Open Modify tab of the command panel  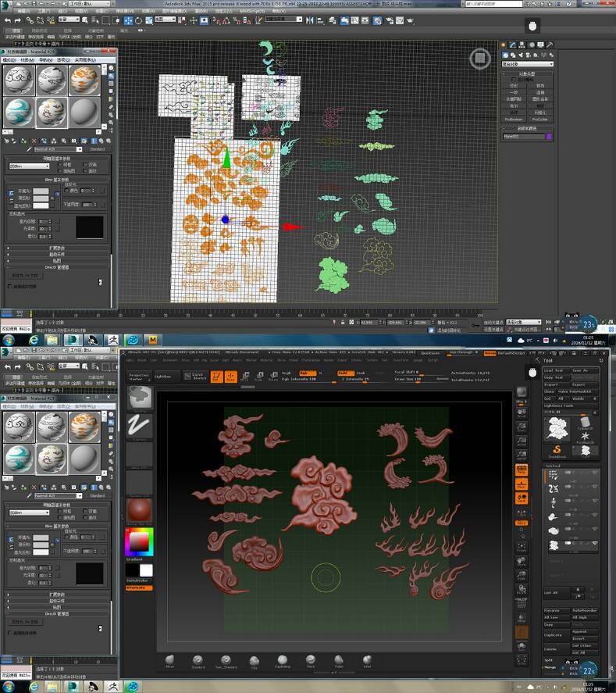(x=512, y=45)
